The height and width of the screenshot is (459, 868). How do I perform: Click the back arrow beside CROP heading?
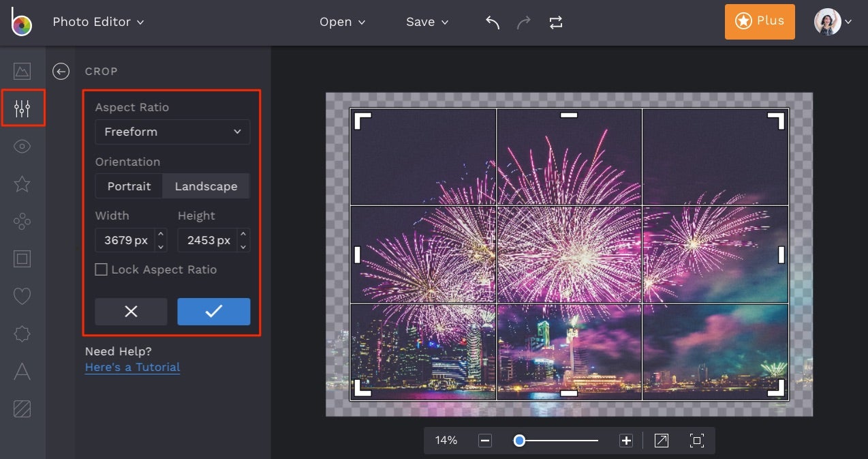tap(61, 71)
